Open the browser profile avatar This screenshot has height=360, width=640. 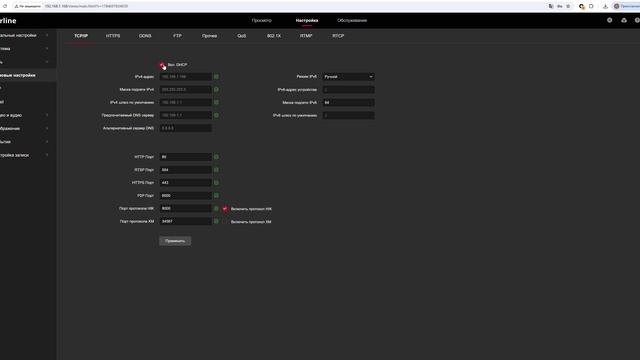pos(616,6)
